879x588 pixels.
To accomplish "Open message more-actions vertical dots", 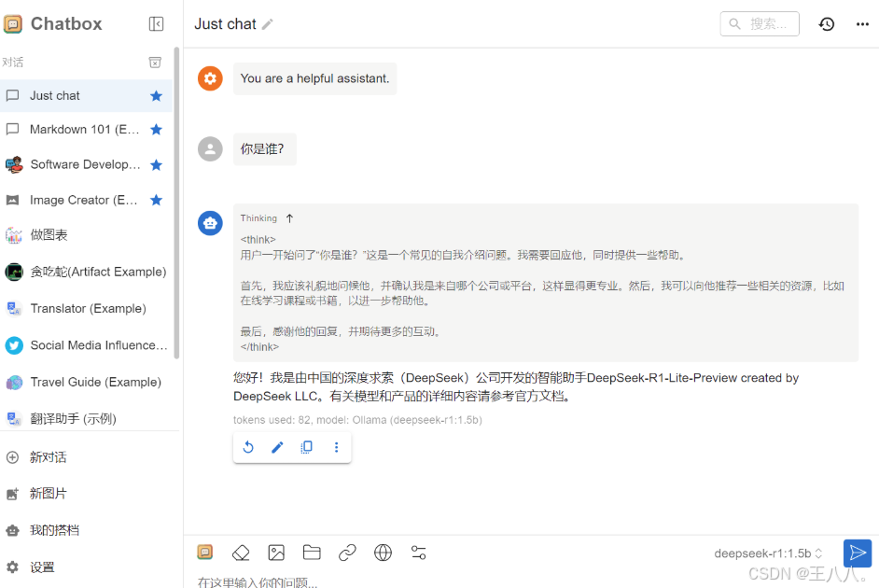I will click(336, 447).
